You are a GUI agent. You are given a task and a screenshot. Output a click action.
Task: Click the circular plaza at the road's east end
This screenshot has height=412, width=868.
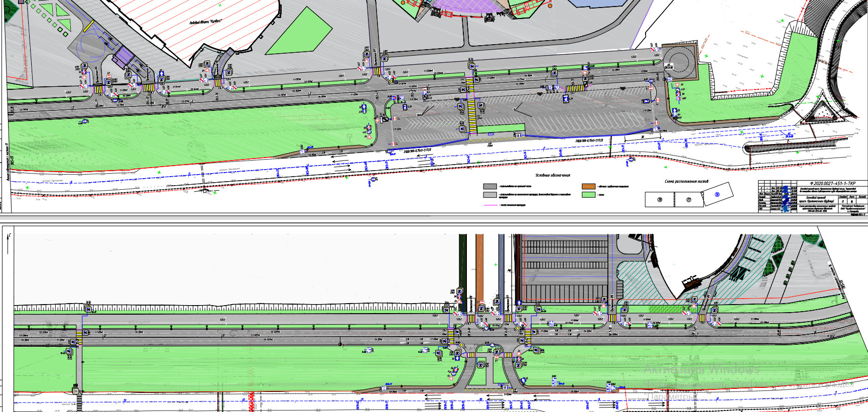coord(679,61)
